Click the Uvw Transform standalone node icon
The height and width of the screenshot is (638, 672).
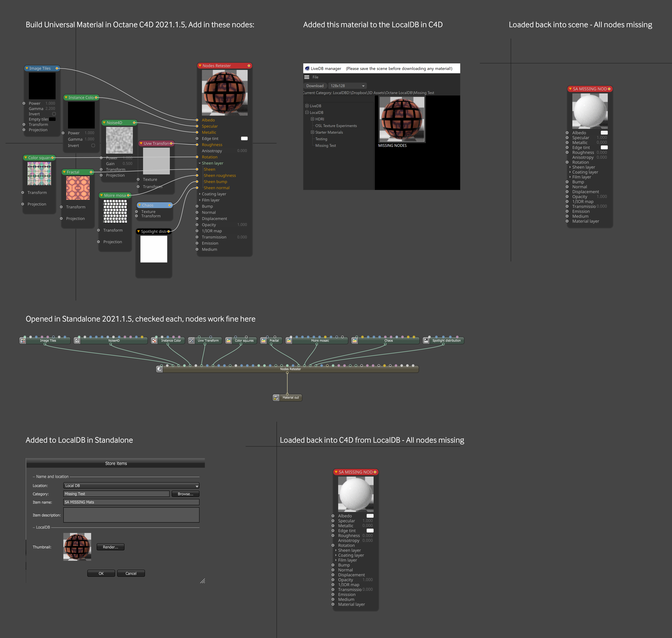point(191,340)
